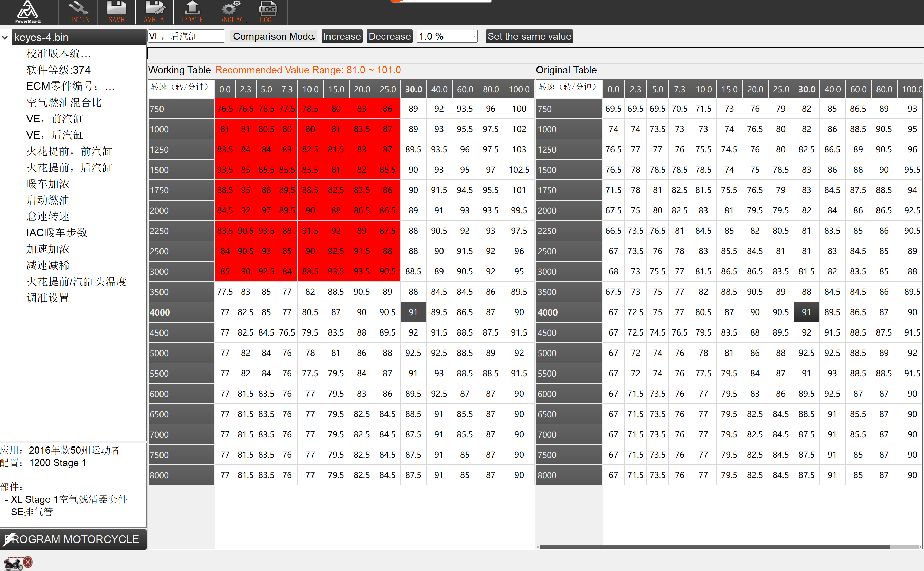The image size is (924, 571).
Task: Select Working Table cell 103 in 1250 row
Action: pyautogui.click(x=519, y=150)
